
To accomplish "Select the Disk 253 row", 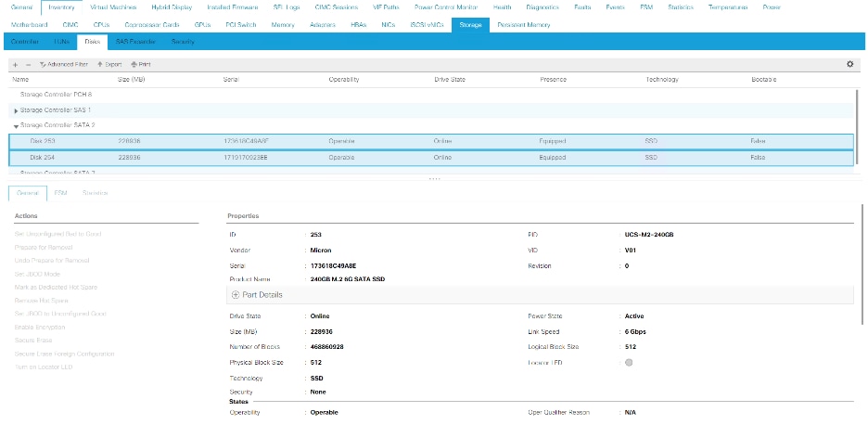I will pos(431,141).
